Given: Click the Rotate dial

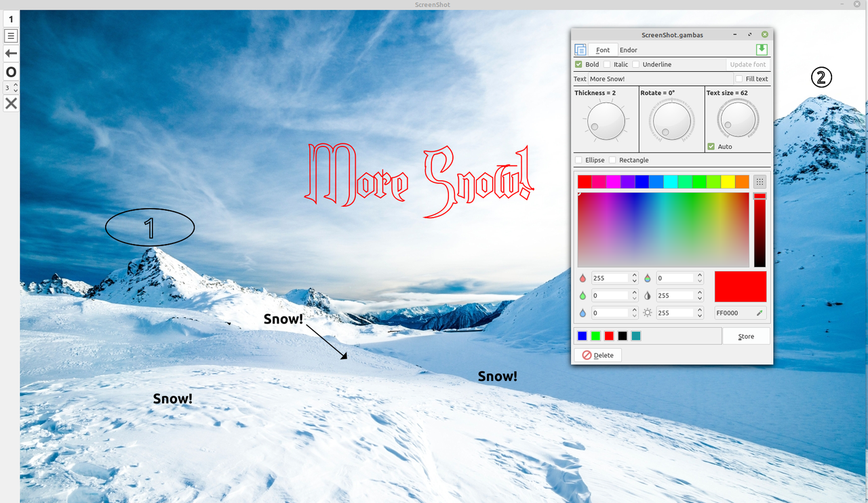Looking at the screenshot, I should point(671,121).
